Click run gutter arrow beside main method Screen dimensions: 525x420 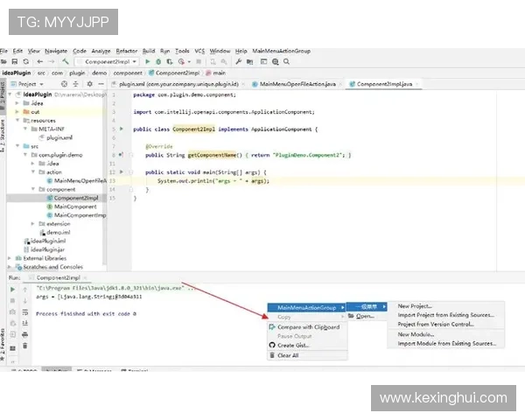(x=117, y=173)
